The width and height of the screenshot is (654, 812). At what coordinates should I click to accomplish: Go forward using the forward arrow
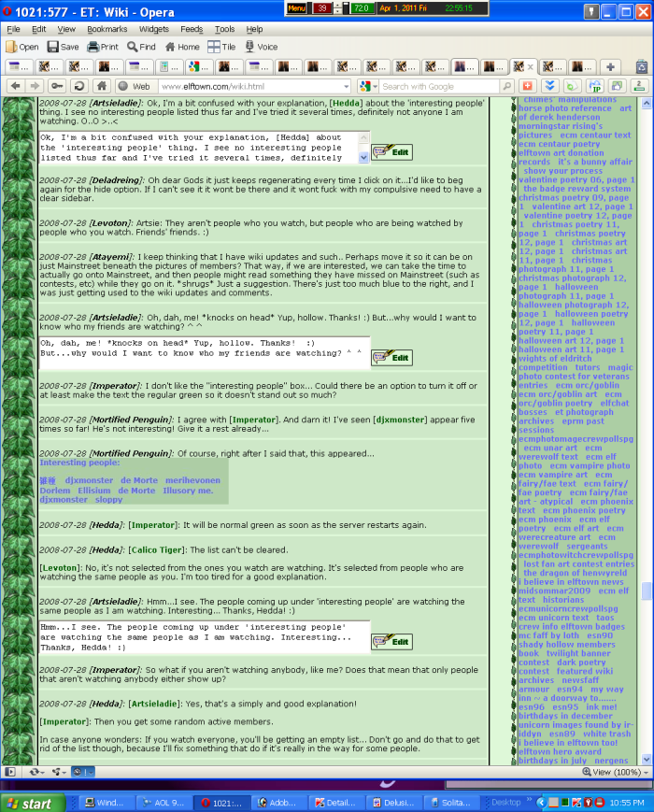[35, 86]
